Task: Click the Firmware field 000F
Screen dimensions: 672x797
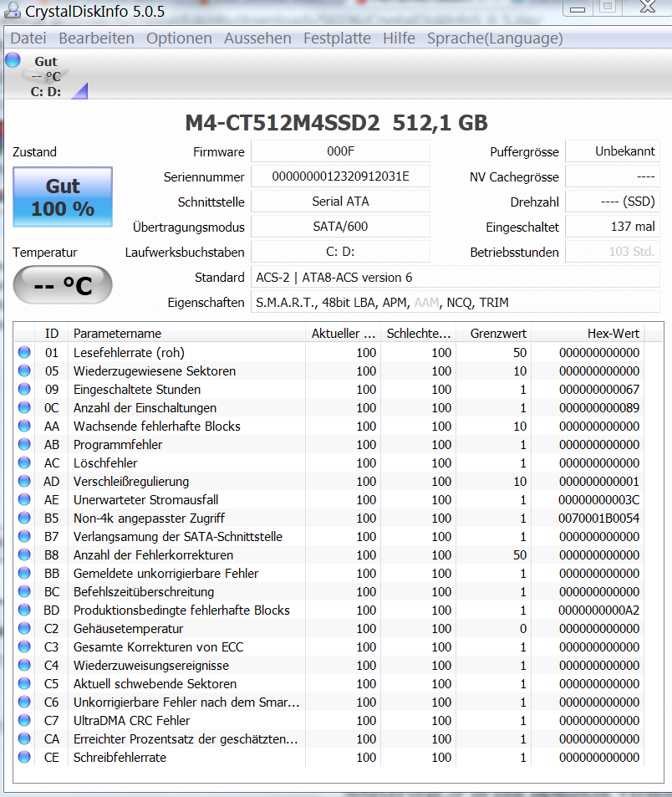Action: (x=340, y=151)
